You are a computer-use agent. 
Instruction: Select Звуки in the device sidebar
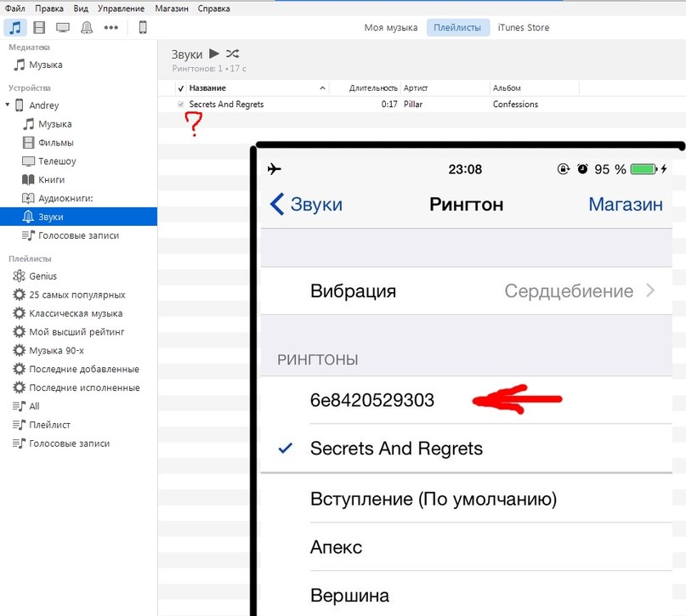click(x=78, y=217)
